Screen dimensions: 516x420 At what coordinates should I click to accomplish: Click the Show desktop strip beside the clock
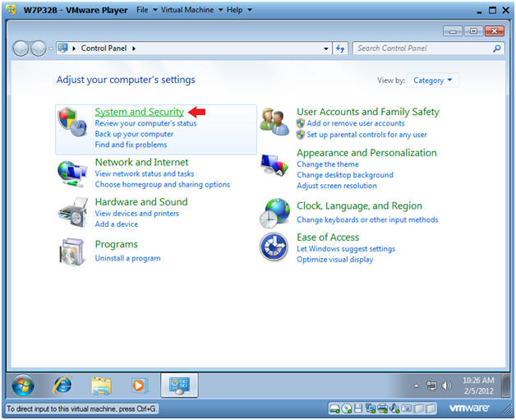tap(505, 385)
